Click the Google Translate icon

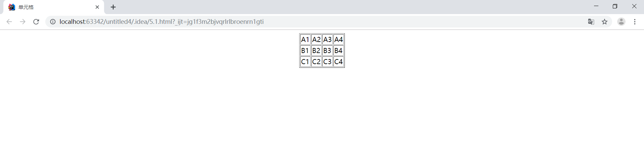591,22
